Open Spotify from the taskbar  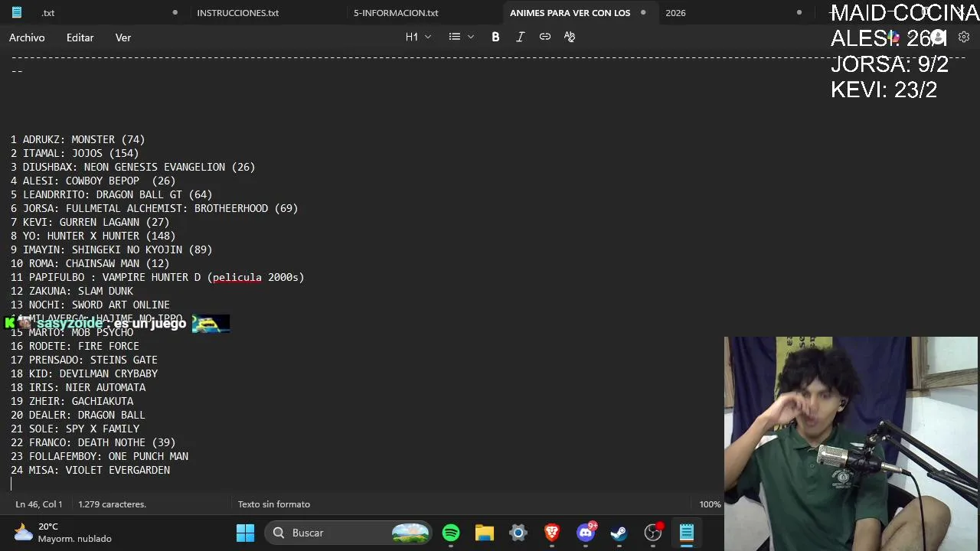(451, 533)
